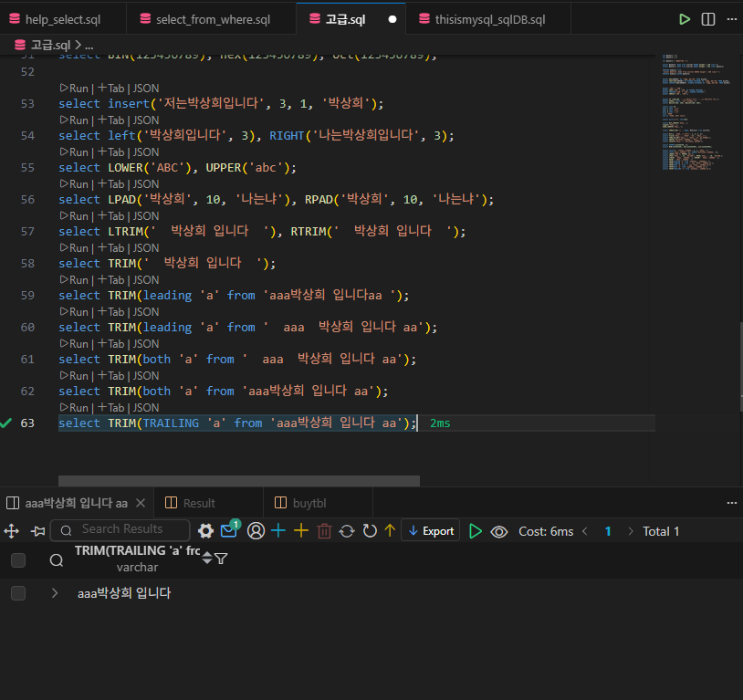This screenshot has width=743, height=700.
Task: Toggle the select-all header checkbox
Action: point(18,560)
